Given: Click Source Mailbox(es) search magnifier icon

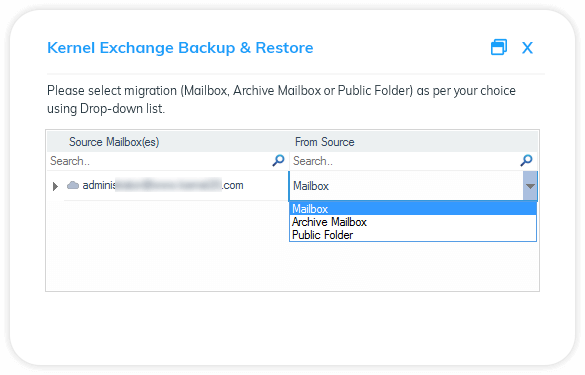Looking at the screenshot, I should (278, 161).
